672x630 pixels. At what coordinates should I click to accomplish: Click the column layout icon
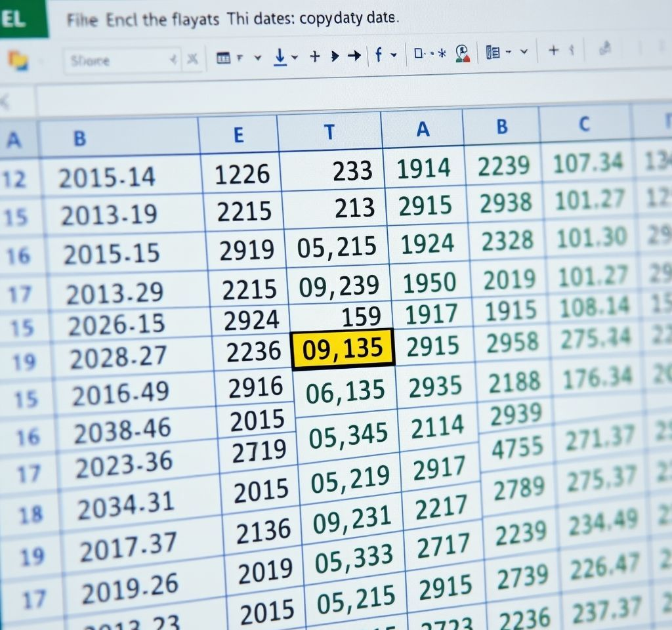492,52
